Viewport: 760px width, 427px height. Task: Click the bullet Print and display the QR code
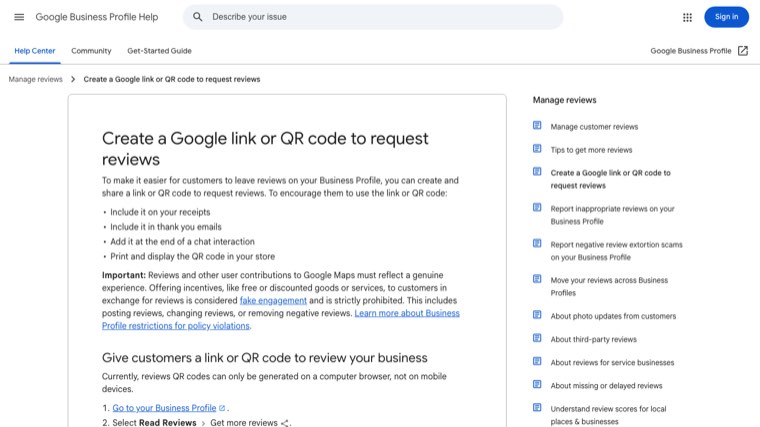pyautogui.click(x=192, y=256)
